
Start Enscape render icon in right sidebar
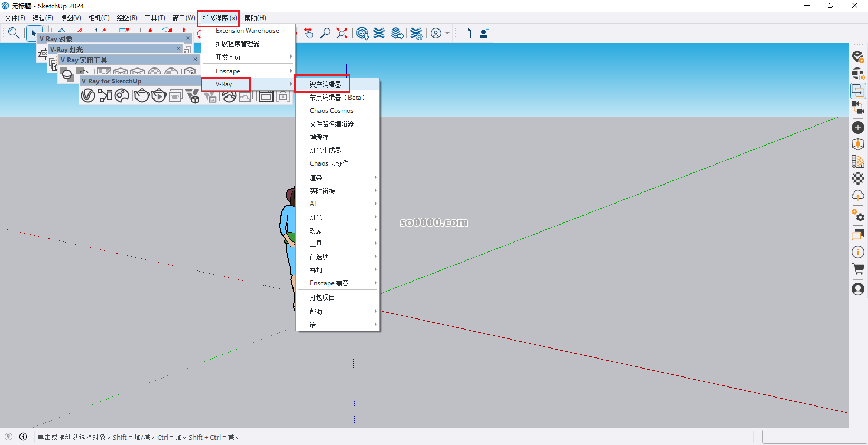coord(858,56)
